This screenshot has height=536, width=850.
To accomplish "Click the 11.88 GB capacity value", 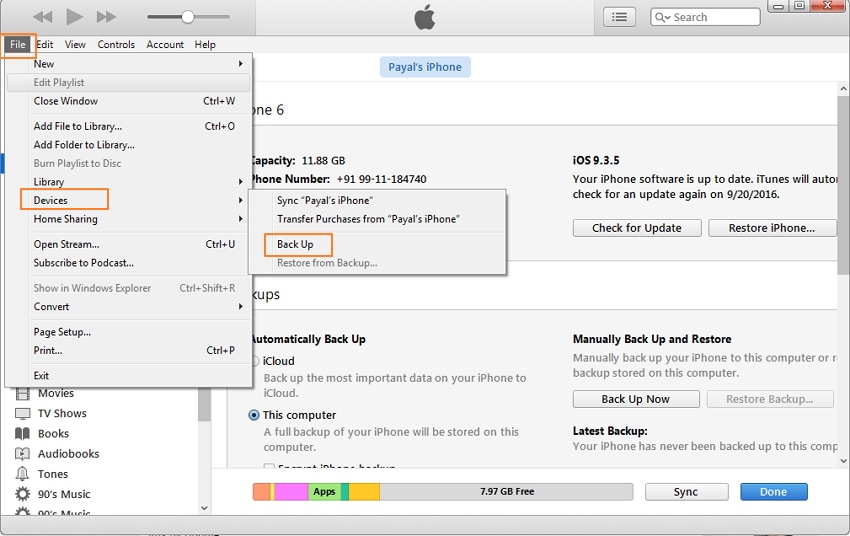I will click(323, 160).
